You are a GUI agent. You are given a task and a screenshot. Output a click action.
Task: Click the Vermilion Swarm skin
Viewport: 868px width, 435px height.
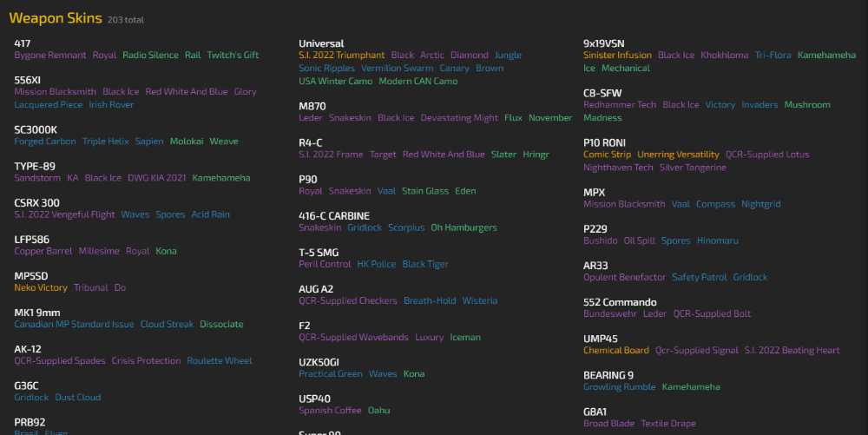397,69
